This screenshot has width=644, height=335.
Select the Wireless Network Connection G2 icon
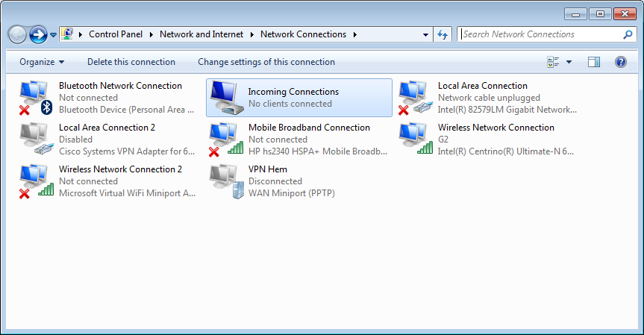pos(416,140)
